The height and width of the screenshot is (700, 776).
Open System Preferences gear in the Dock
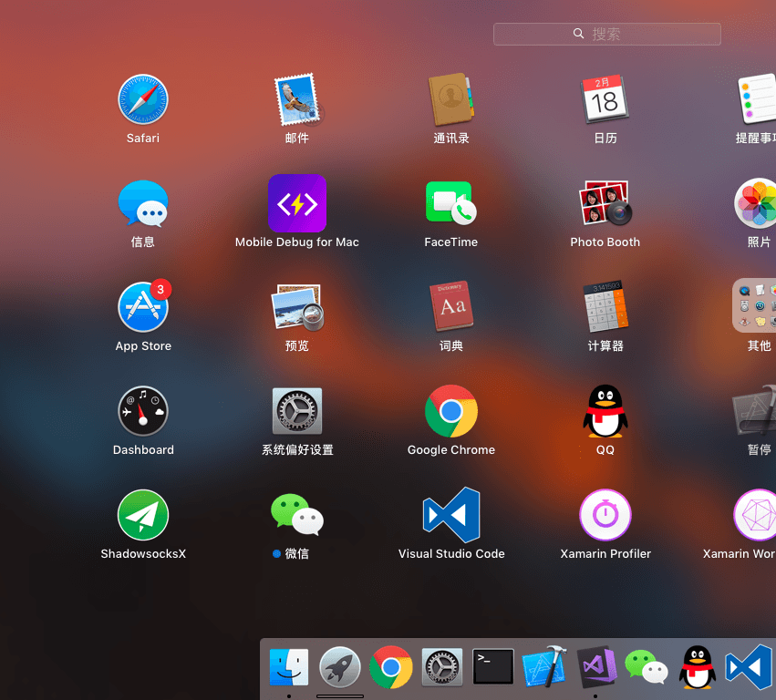442,668
